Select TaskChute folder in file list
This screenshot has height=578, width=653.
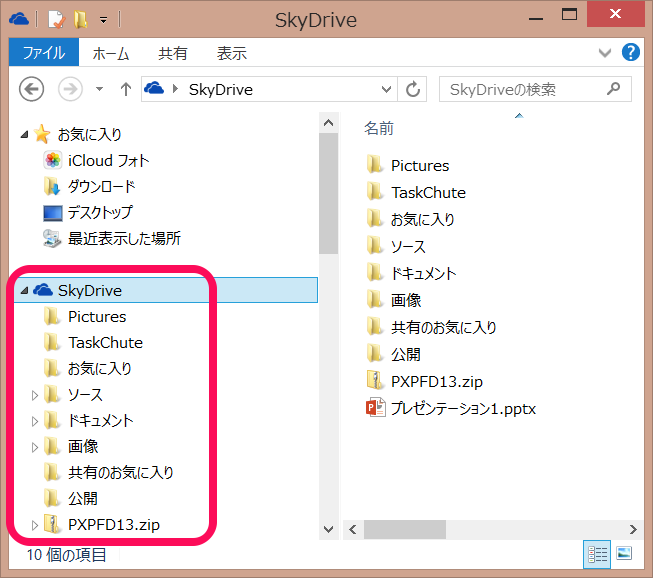(428, 192)
